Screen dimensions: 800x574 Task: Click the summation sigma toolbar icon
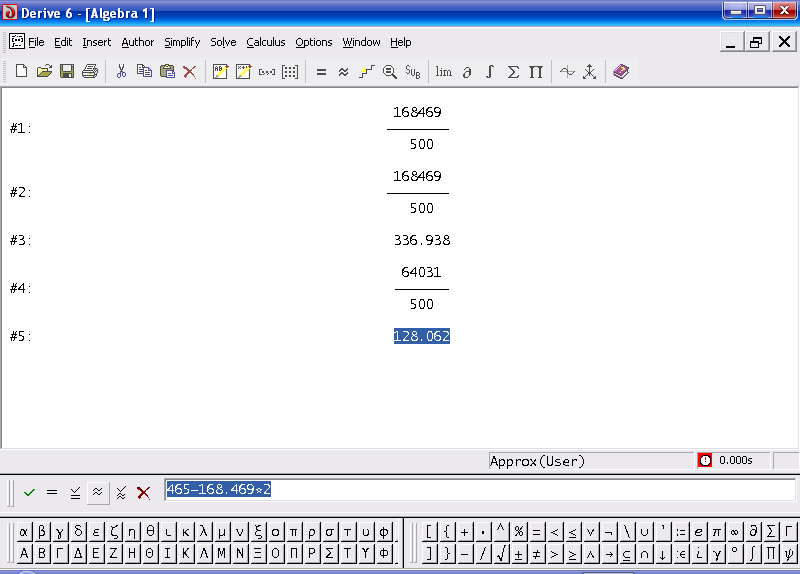tap(513, 72)
